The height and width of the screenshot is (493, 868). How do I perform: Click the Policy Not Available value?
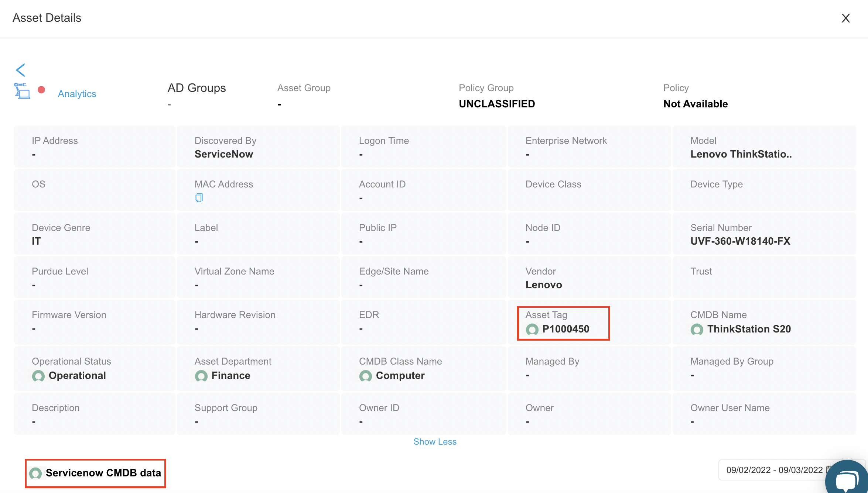pyautogui.click(x=696, y=104)
